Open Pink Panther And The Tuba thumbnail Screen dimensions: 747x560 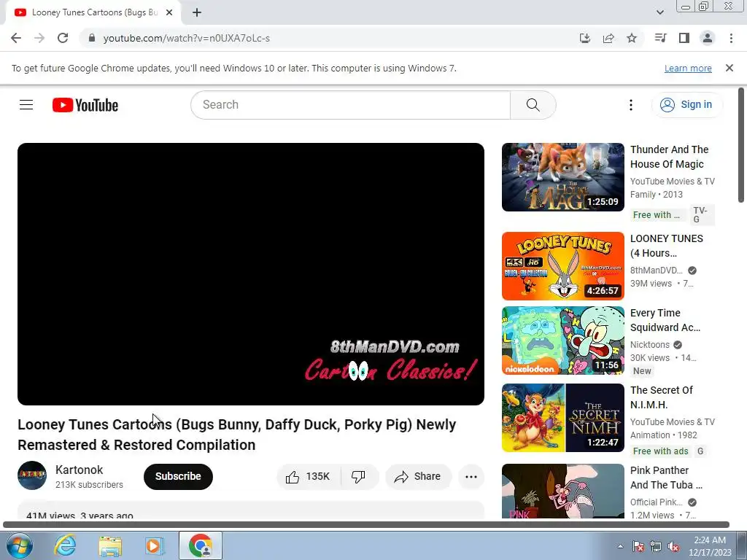(x=562, y=491)
